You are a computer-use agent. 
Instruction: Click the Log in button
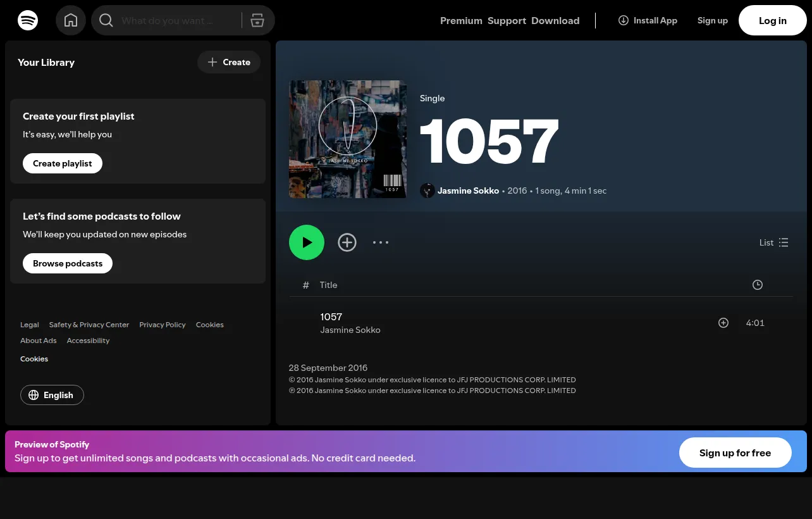[x=773, y=20]
